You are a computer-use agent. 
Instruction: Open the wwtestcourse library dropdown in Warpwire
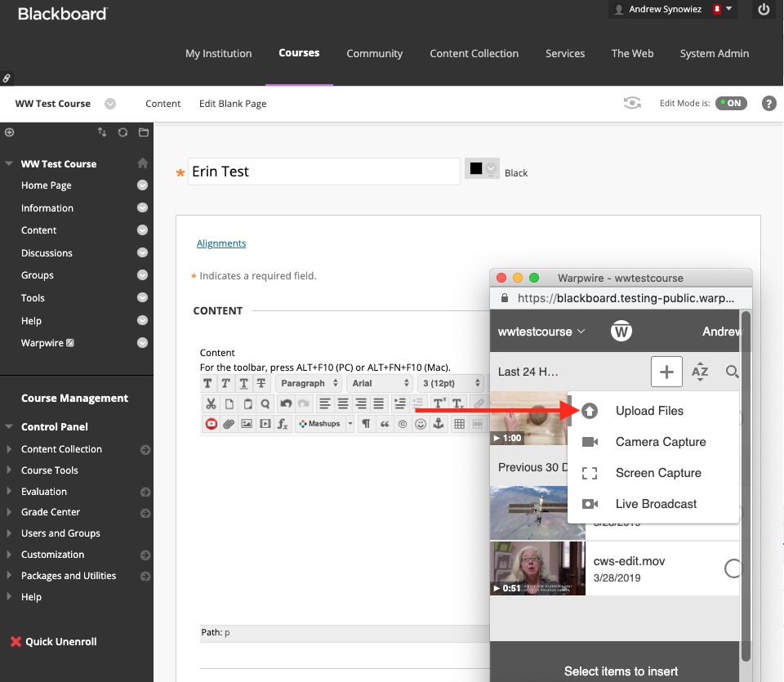point(541,332)
